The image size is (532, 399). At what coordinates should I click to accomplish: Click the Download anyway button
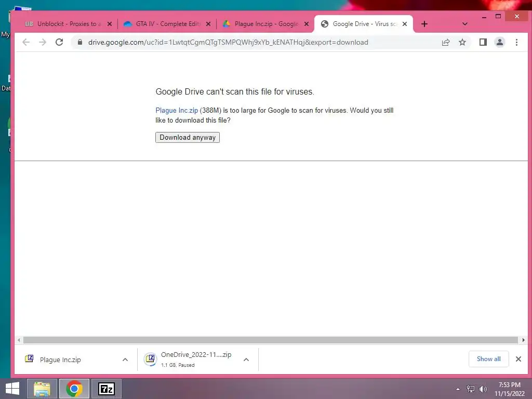click(x=187, y=137)
